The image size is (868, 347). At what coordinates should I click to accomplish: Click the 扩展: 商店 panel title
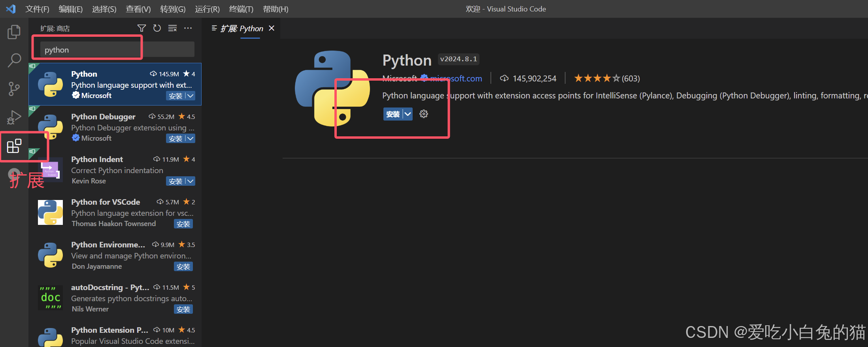point(55,28)
